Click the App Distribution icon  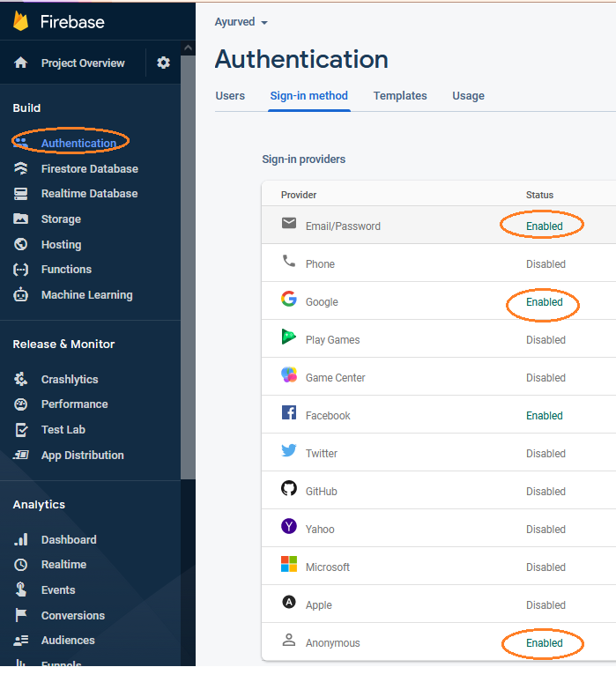20,455
